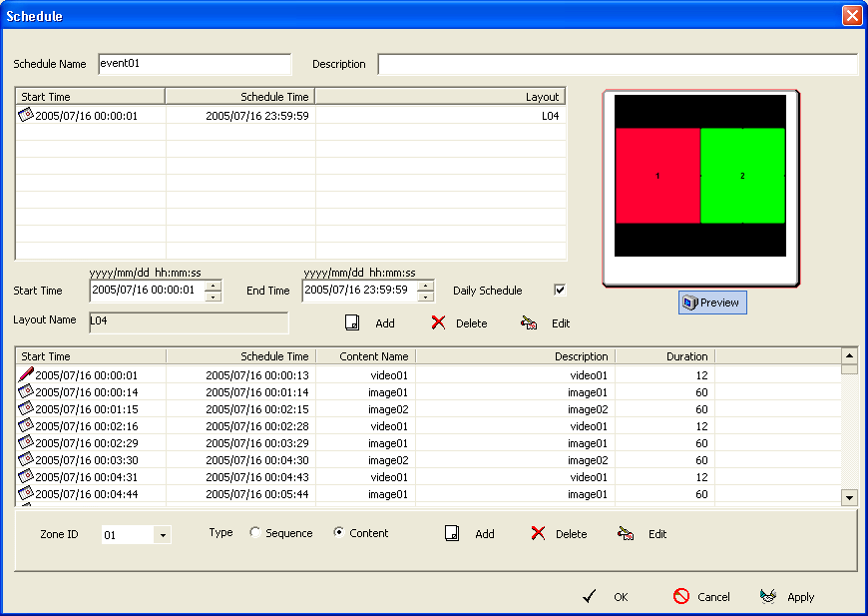The image size is (868, 616).
Task: Click schedule time 2005/07/16 00:04:30
Action: (x=256, y=460)
